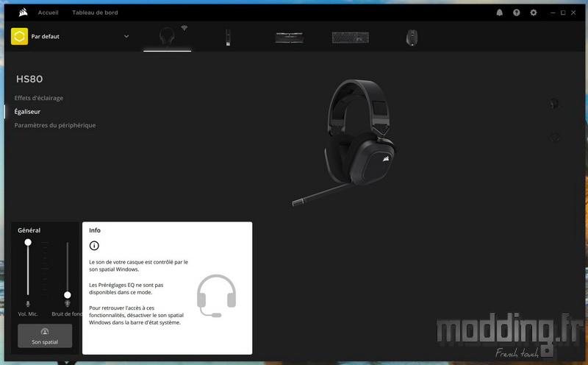Toggle the Son spatial button
The width and height of the screenshot is (588, 365).
pos(45,336)
